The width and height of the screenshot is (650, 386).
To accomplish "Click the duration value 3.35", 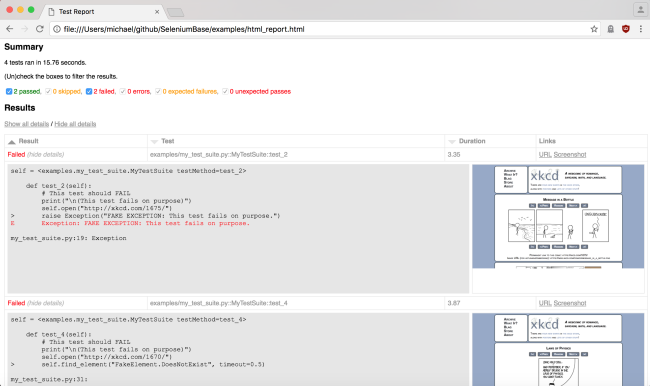I will (x=454, y=155).
